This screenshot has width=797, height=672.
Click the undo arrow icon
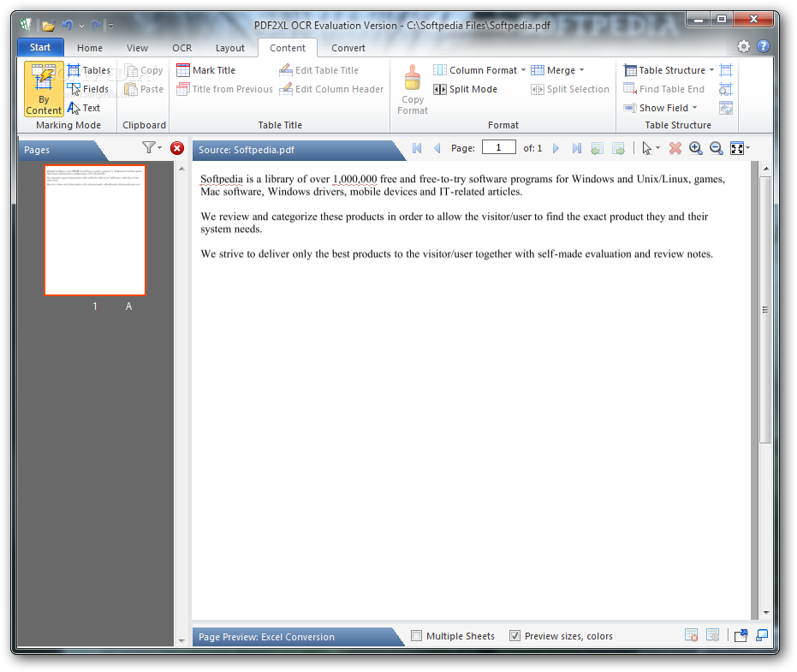coord(68,25)
